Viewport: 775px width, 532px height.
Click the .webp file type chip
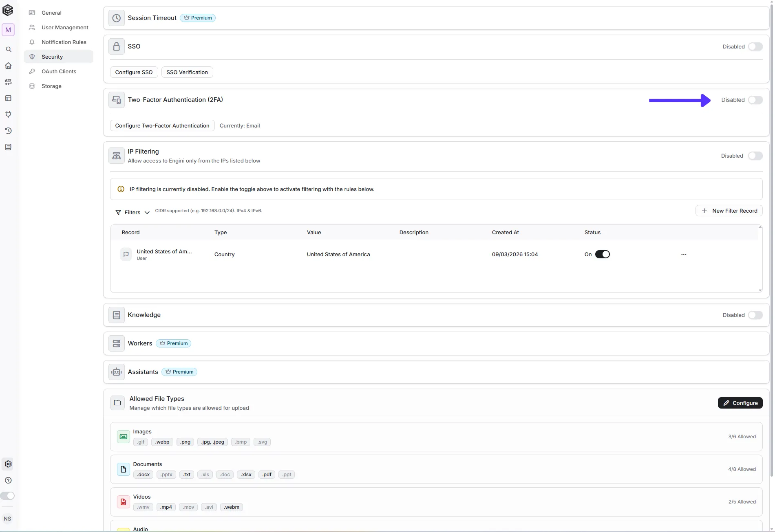(x=162, y=442)
